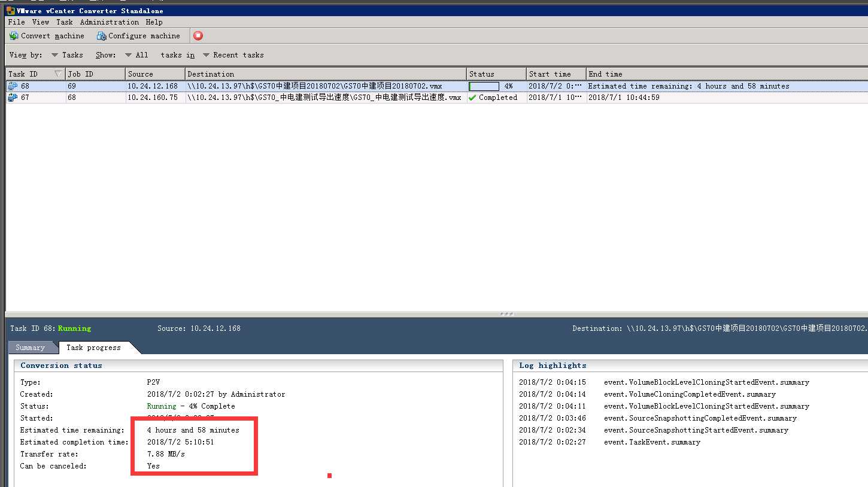868x487 pixels.
Task: Click the P2V type value
Action: (x=153, y=382)
